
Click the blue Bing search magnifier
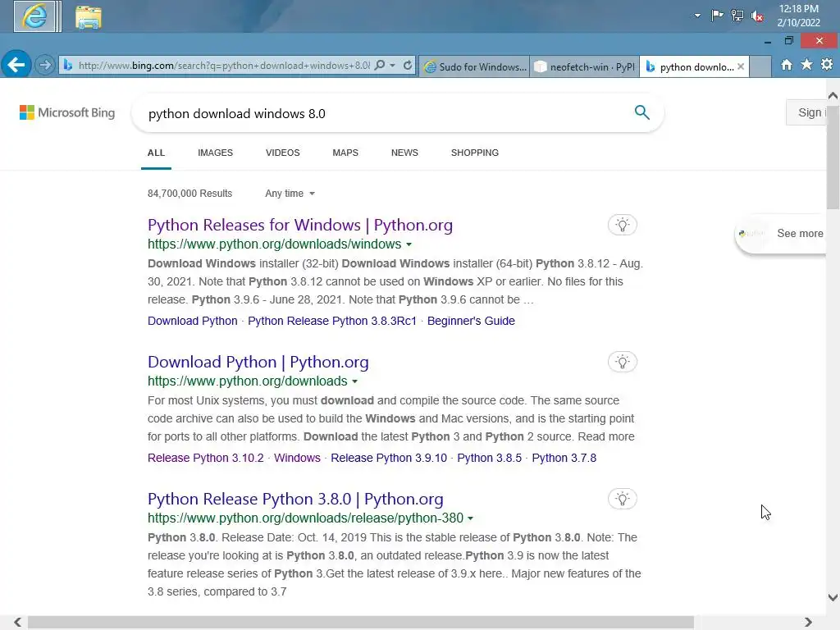click(x=641, y=112)
